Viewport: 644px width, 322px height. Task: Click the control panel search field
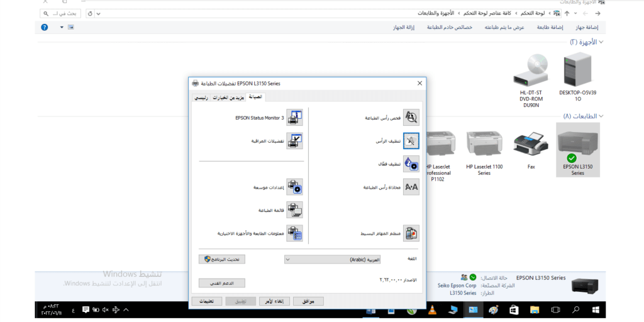click(x=62, y=13)
